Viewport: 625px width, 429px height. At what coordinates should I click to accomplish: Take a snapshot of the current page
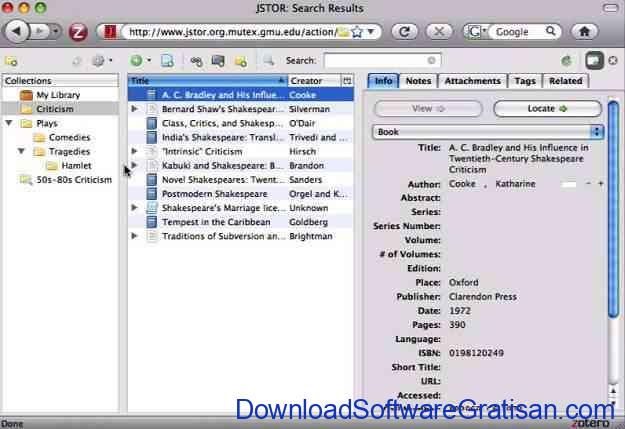click(x=218, y=61)
